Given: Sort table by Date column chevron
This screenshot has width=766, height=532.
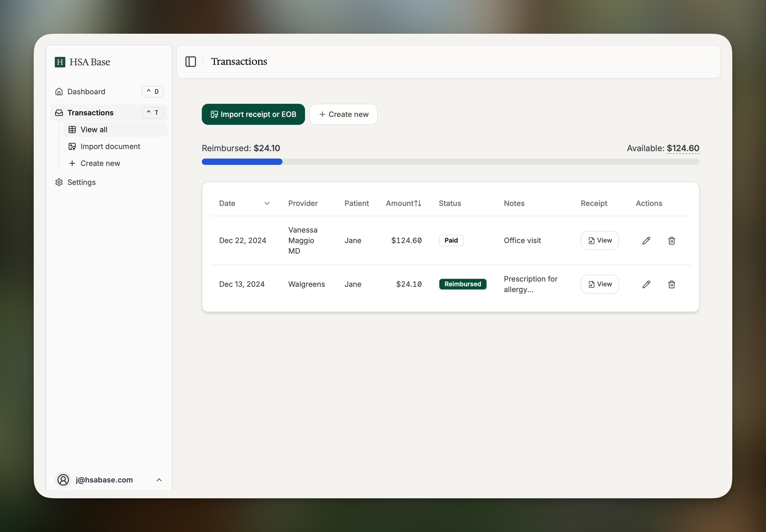Looking at the screenshot, I should tap(267, 203).
